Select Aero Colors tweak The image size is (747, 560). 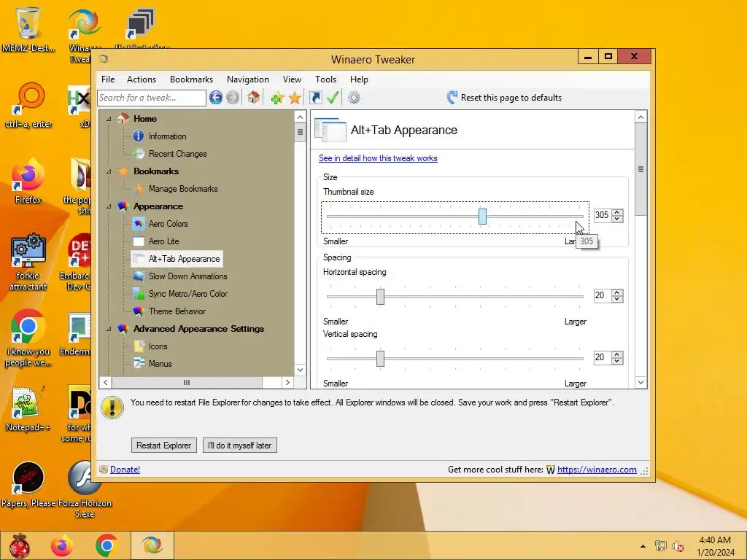(169, 224)
